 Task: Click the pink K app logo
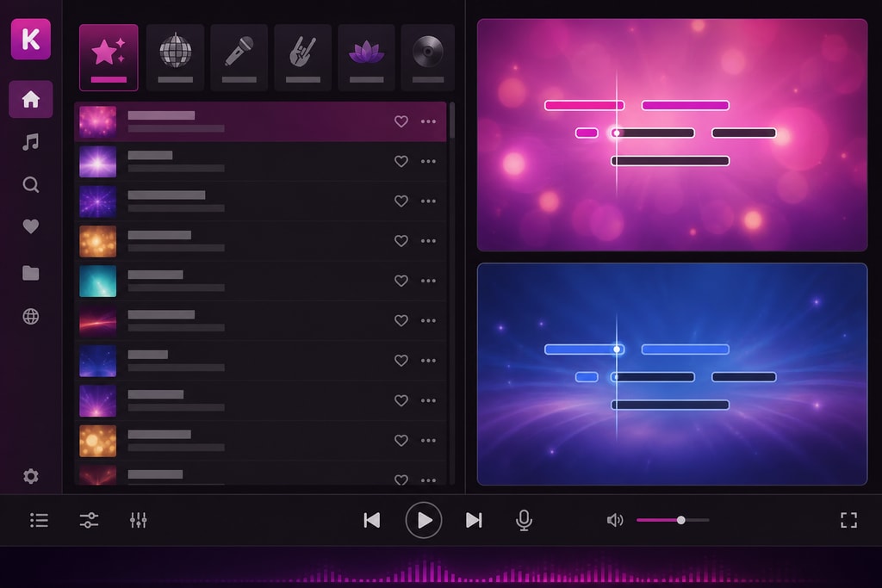tap(30, 39)
